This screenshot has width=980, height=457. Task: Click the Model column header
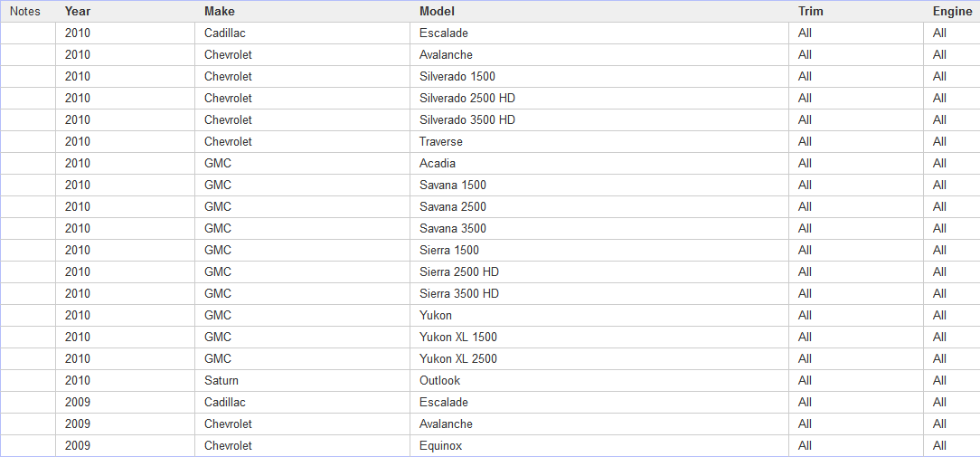(x=599, y=11)
